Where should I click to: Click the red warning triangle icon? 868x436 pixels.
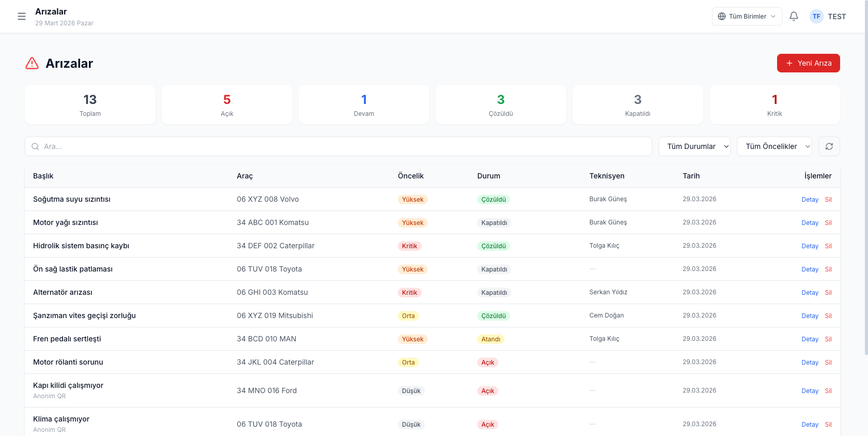point(32,63)
